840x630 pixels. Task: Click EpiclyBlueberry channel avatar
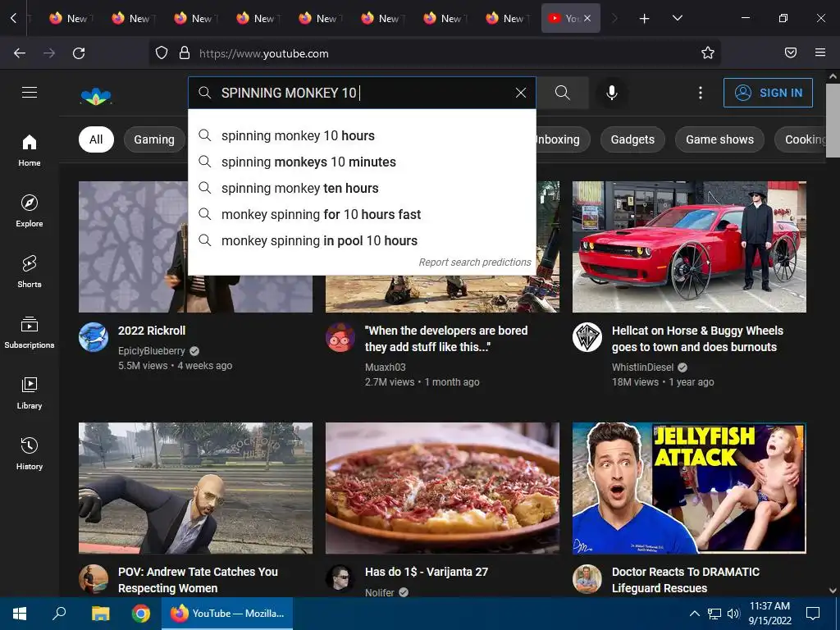click(x=94, y=337)
